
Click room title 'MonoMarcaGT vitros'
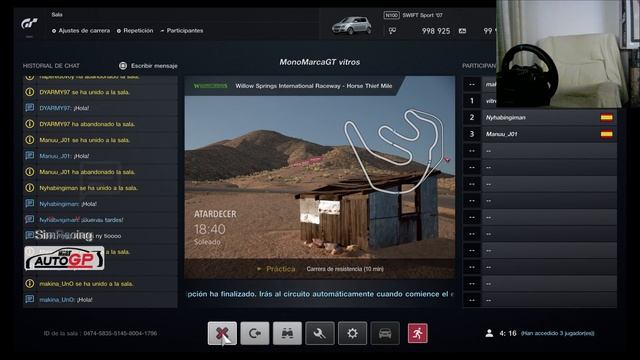[x=320, y=62]
